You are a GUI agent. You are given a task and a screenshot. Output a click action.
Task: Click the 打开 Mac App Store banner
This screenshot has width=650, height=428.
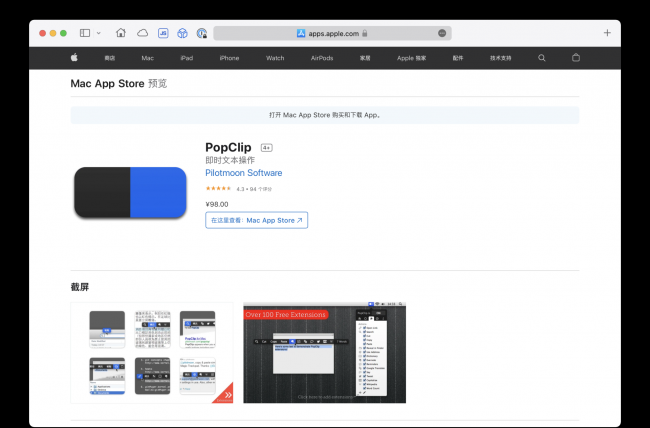[x=325, y=115]
